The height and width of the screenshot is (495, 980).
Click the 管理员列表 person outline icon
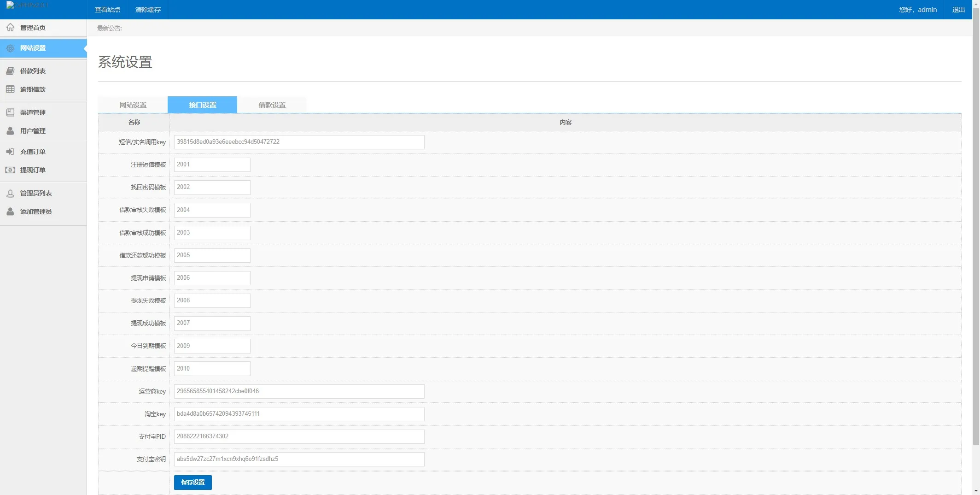[x=10, y=194]
